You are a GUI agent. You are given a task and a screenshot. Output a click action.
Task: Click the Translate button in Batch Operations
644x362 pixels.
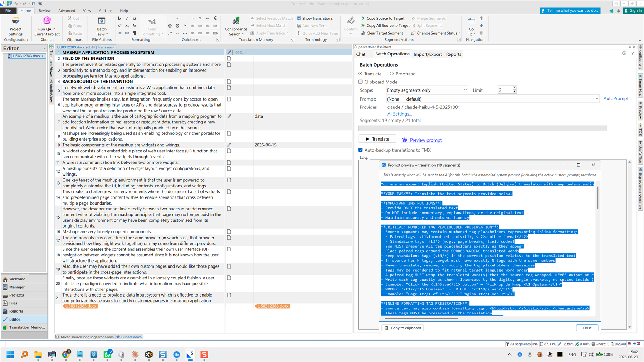point(377,139)
